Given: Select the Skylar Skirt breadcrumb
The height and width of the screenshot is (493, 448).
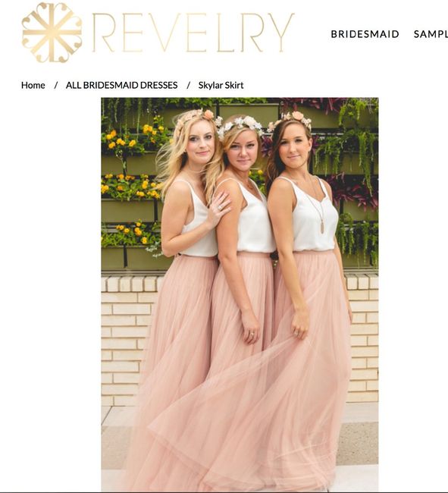Looking at the screenshot, I should coord(221,85).
